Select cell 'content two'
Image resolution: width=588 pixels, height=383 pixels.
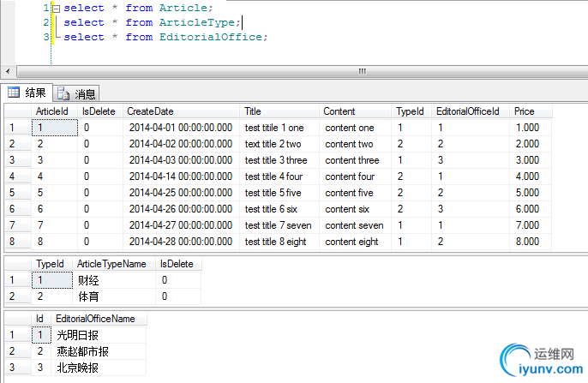355,144
